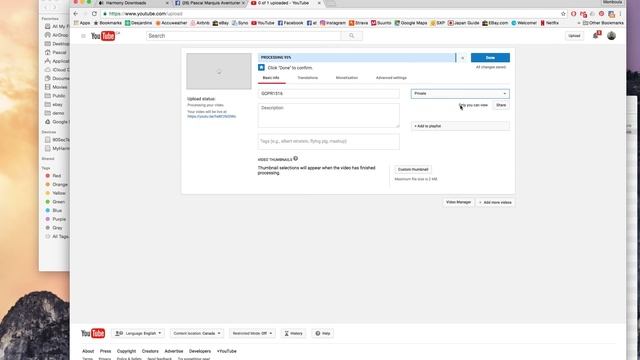Reload the page in Chrome
This screenshot has width=640, height=360.
[x=94, y=13]
